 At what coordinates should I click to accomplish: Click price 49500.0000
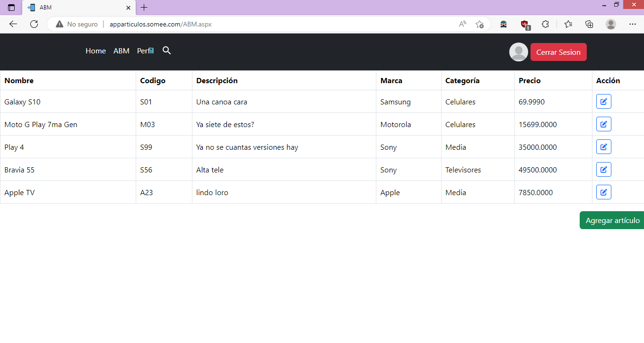pos(538,170)
